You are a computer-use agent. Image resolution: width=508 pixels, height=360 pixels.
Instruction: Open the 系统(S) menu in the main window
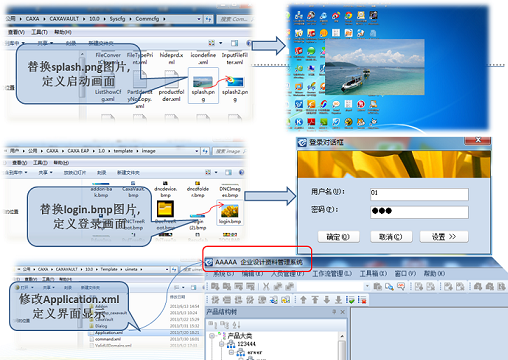pyautogui.click(x=223, y=274)
